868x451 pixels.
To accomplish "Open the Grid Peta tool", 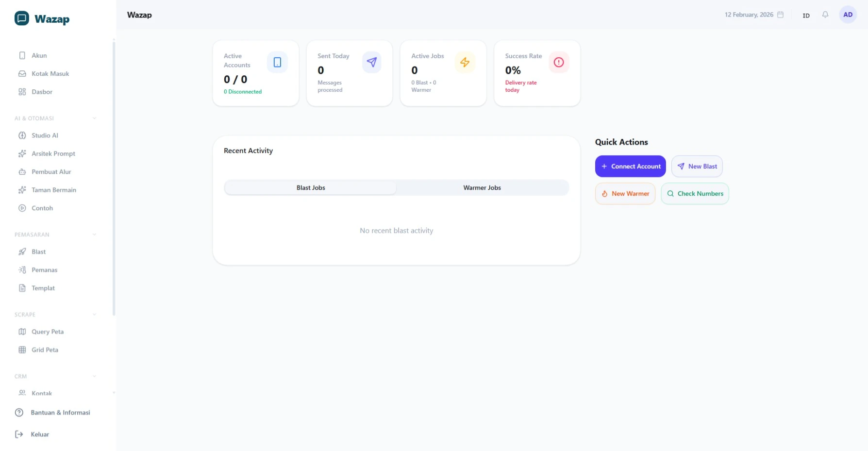I will [x=44, y=350].
